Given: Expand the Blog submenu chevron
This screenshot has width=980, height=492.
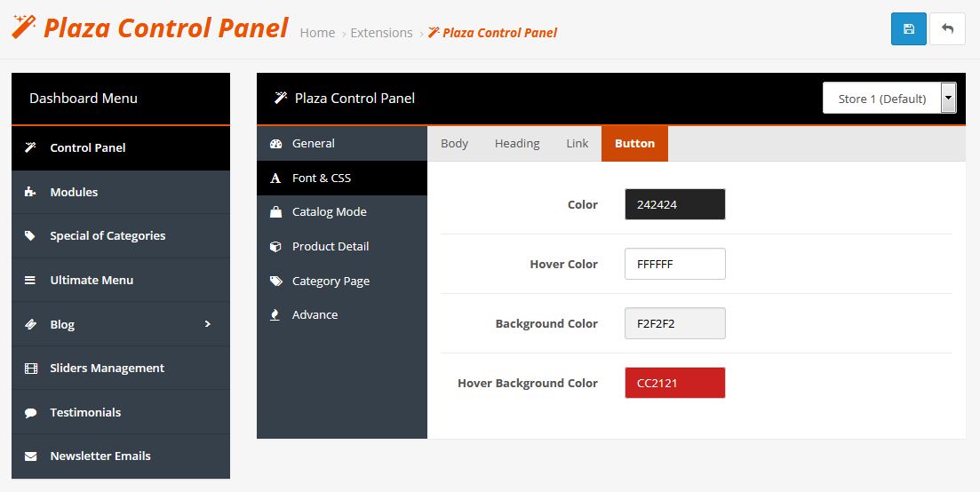Looking at the screenshot, I should [208, 324].
